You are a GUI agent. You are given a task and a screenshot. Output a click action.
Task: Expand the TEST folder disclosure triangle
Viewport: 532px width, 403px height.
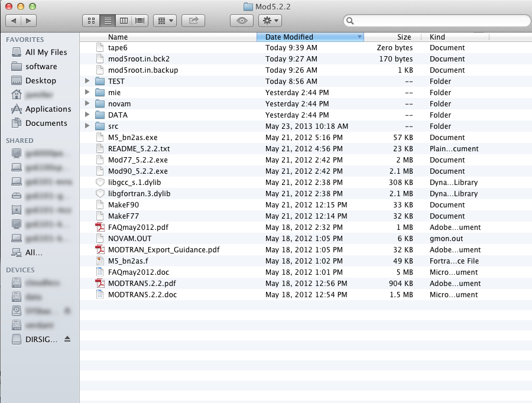click(86, 81)
